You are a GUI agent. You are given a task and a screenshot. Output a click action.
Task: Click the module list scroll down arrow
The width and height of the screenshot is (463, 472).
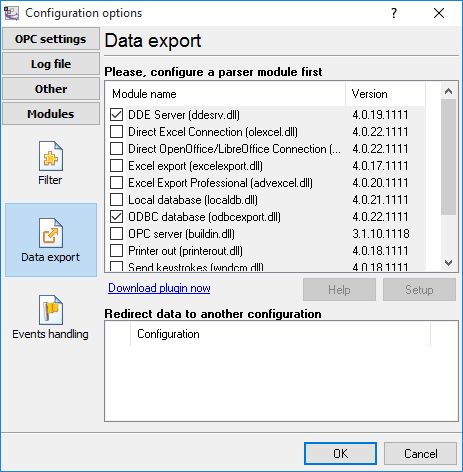pos(449,263)
